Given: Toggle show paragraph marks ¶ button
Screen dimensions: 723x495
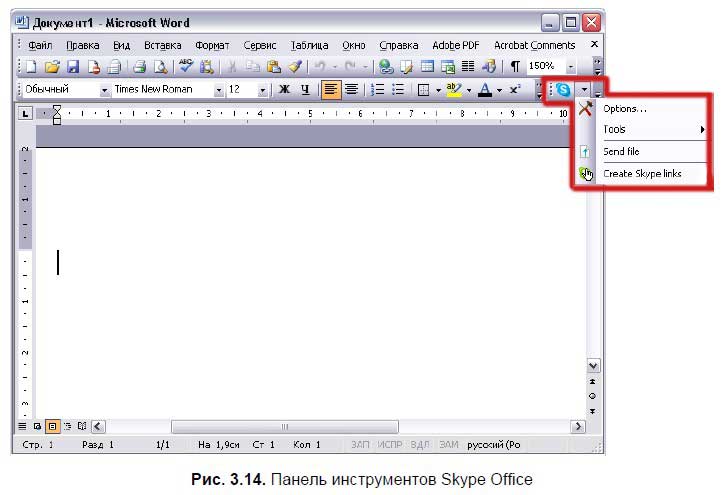Looking at the screenshot, I should coord(515,67).
